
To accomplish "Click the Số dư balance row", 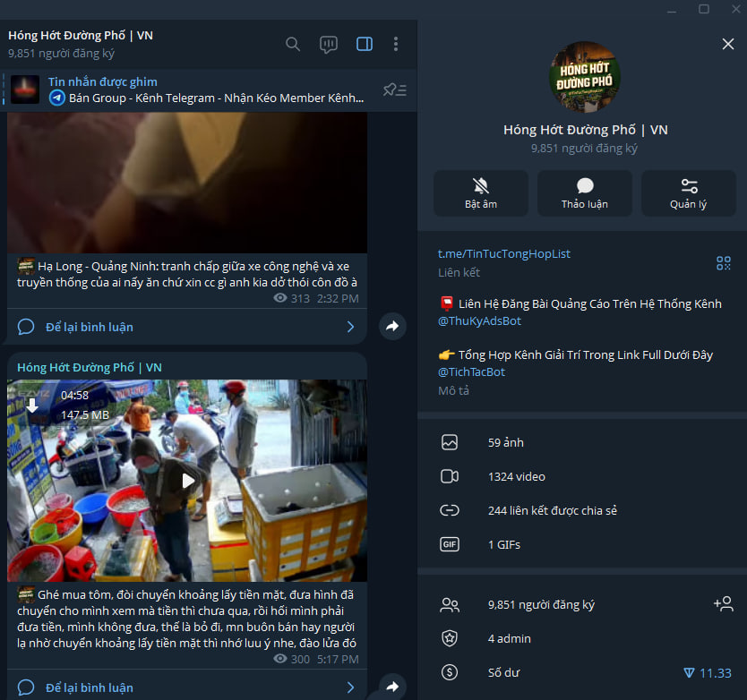I will [x=582, y=673].
